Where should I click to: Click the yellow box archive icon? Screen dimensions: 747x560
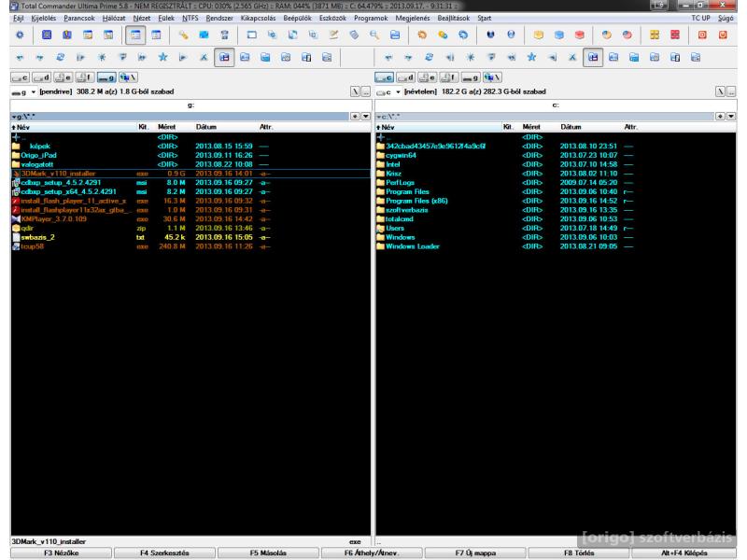point(539,35)
